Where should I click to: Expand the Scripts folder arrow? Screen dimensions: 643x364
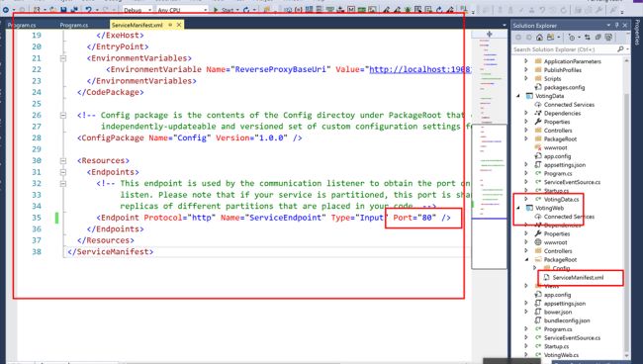(x=526, y=78)
